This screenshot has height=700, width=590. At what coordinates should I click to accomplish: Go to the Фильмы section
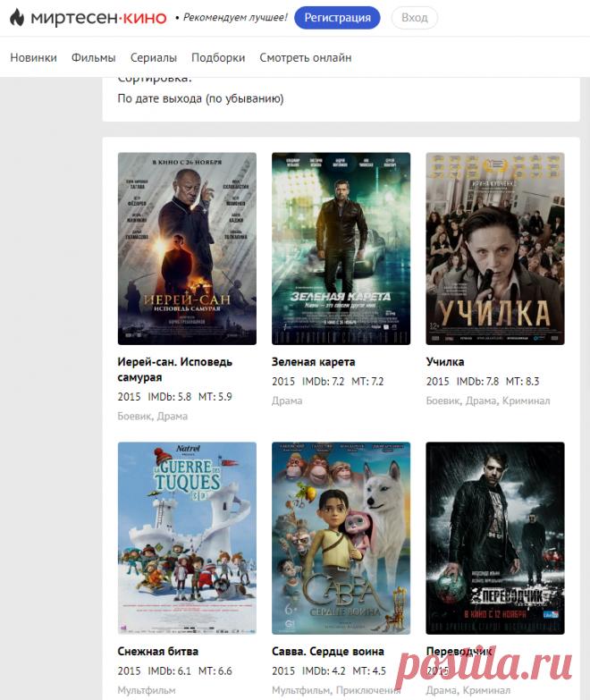point(94,58)
